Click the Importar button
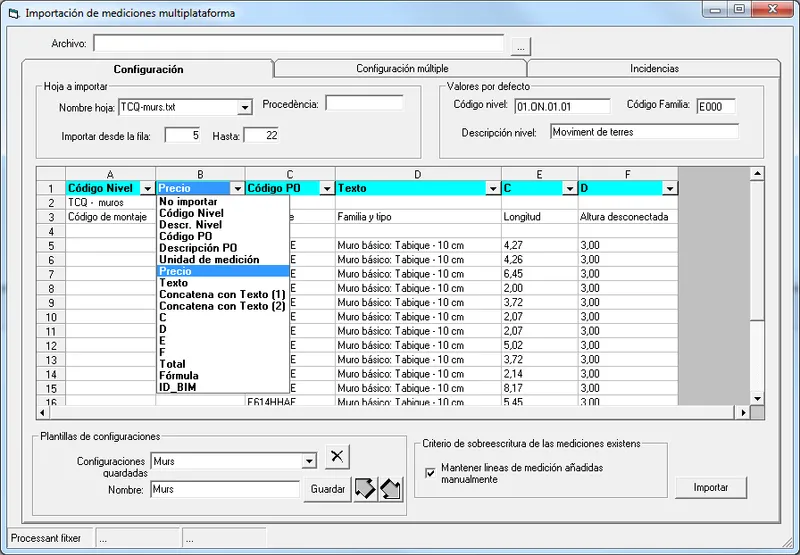Image resolution: width=800 pixels, height=555 pixels. click(x=711, y=488)
